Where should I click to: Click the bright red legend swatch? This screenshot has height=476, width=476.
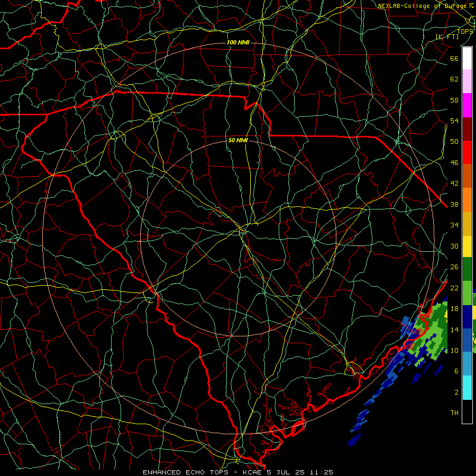467,152
